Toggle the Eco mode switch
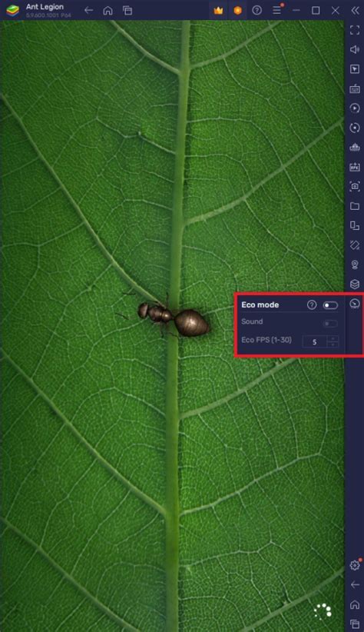The image size is (364, 632). [330, 305]
